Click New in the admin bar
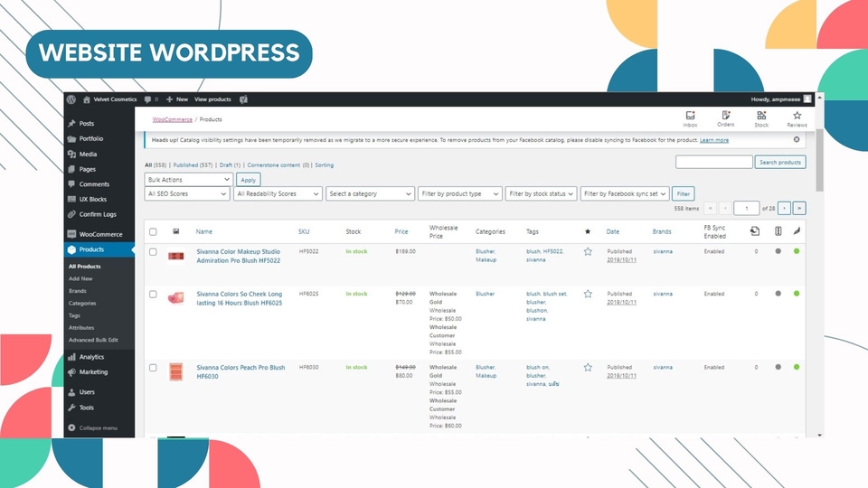This screenshot has height=488, width=868. (177, 99)
